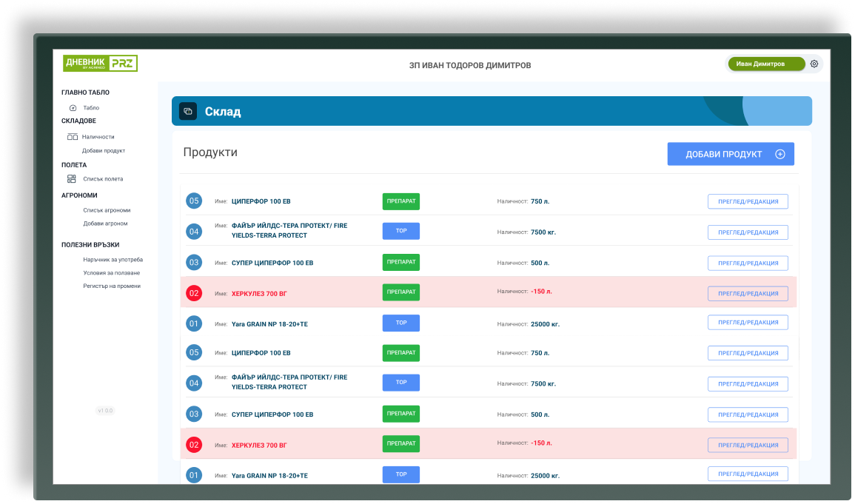Click the v1.0.0 version badge
Screen dimensions: 855x504
pos(105,411)
